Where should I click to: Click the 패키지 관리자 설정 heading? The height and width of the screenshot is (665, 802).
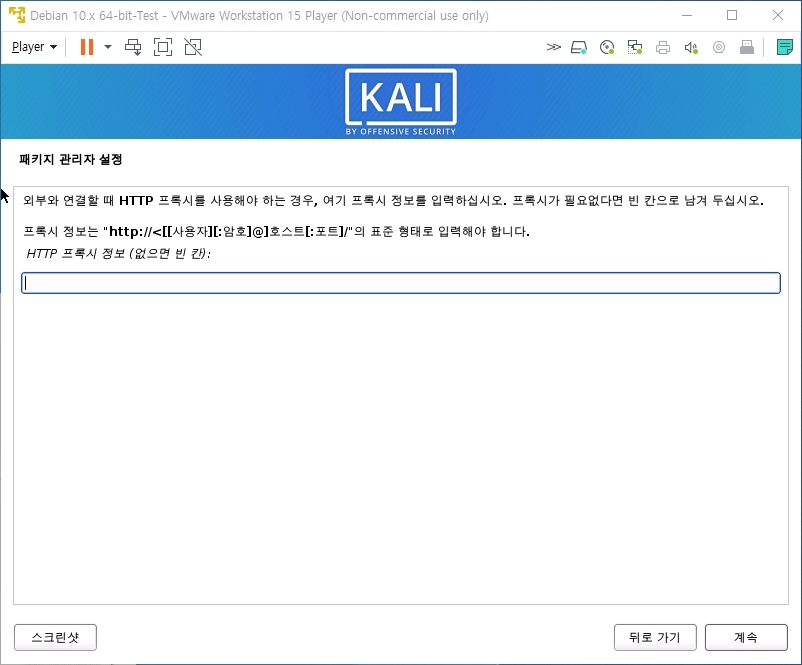pos(71,160)
